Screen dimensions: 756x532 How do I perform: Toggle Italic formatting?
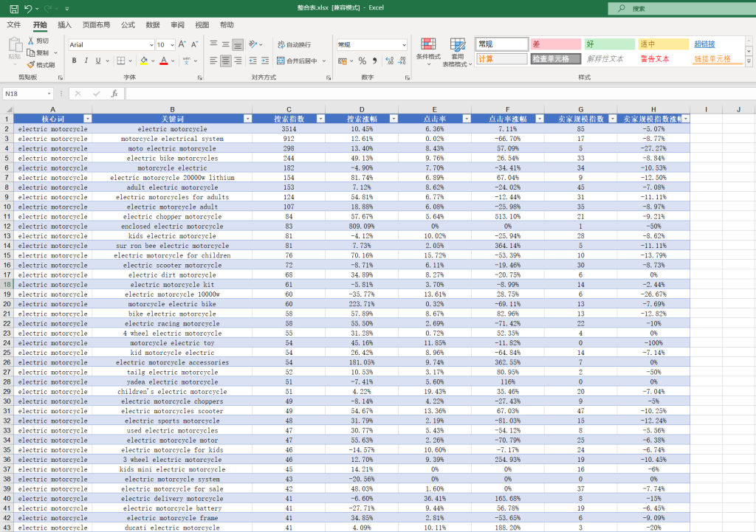pyautogui.click(x=86, y=61)
